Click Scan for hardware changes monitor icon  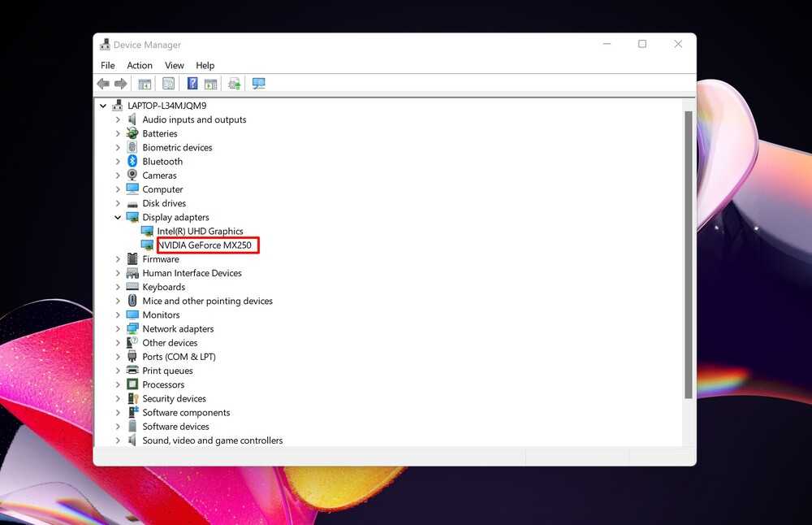(259, 84)
